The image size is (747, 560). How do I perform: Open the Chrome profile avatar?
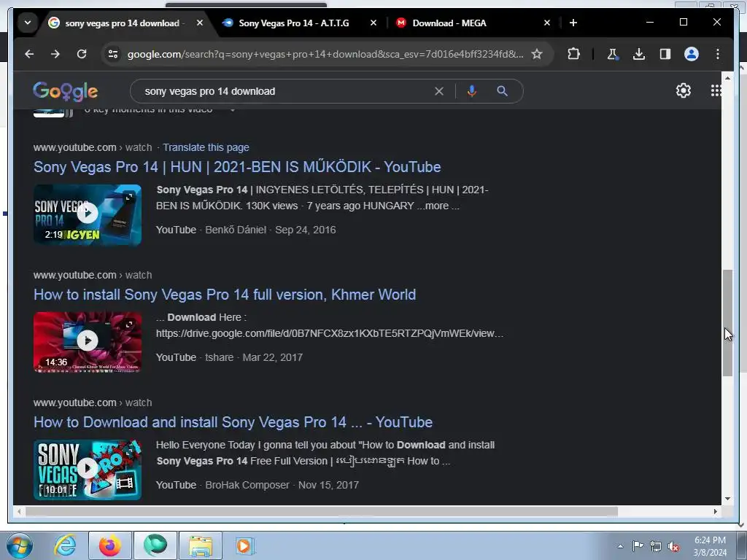[692, 54]
